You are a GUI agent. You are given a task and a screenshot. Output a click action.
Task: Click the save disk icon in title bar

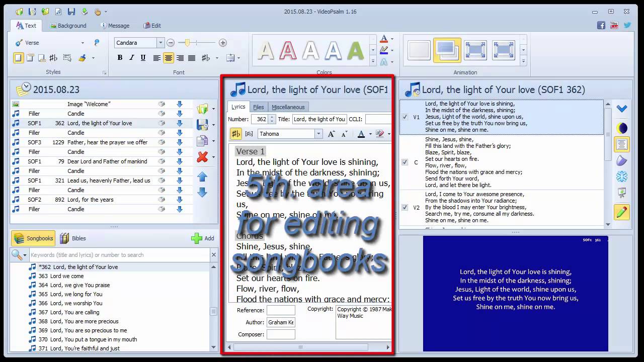point(71,12)
